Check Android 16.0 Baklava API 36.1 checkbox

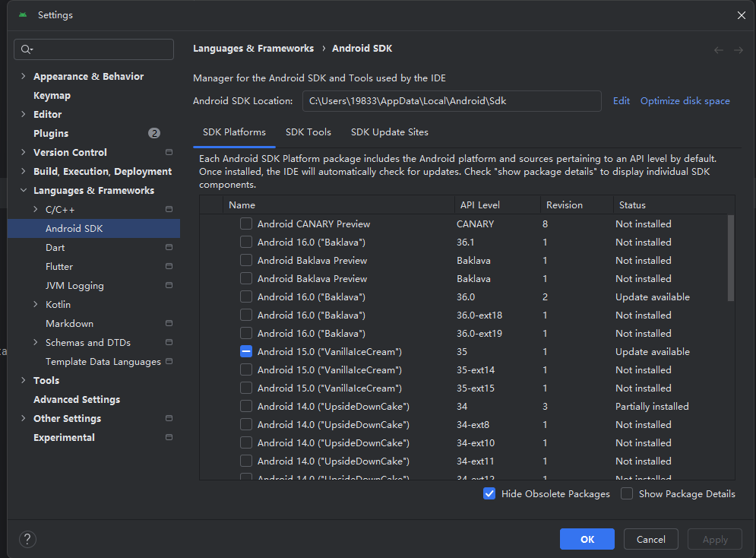pos(246,242)
